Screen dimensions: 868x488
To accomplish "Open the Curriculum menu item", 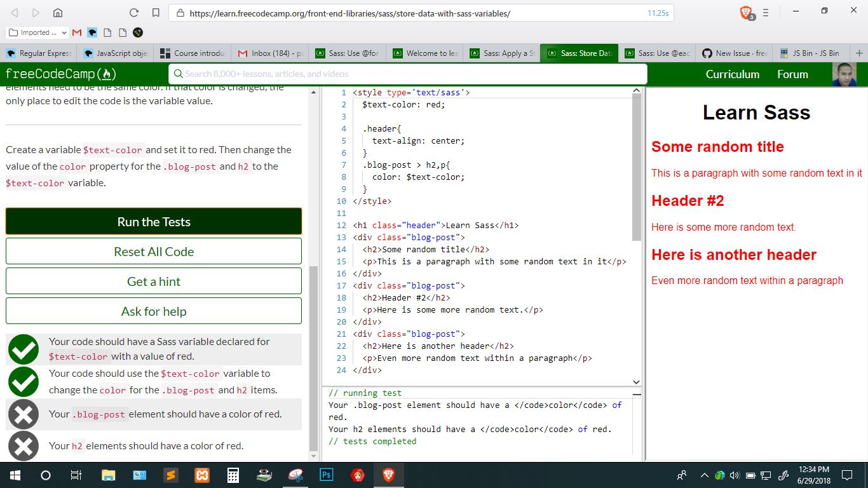I will click(732, 74).
